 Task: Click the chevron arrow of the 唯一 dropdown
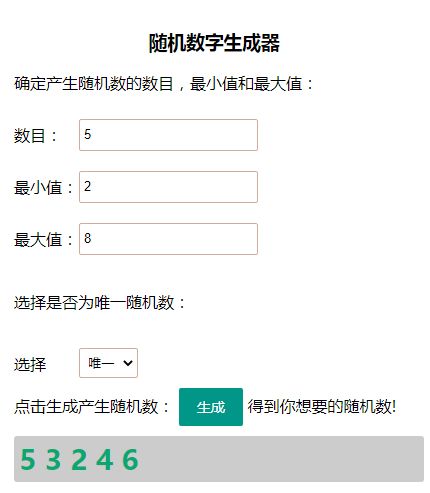pos(128,363)
